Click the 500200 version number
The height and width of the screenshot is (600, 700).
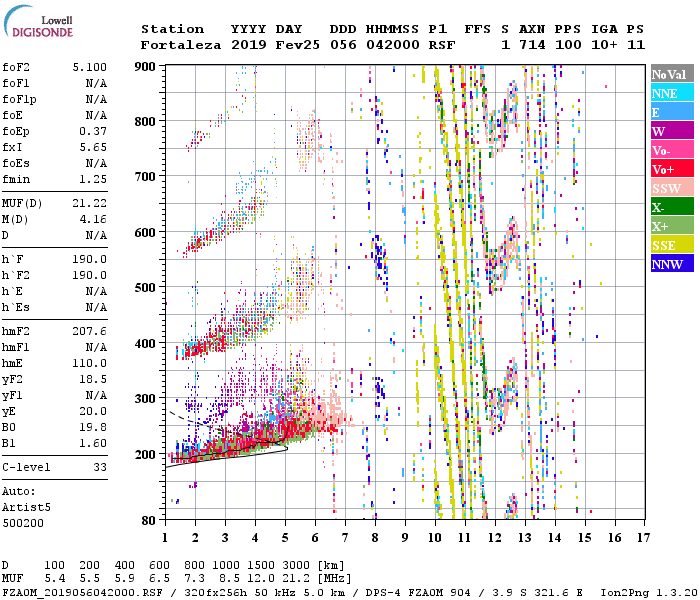pyautogui.click(x=23, y=523)
